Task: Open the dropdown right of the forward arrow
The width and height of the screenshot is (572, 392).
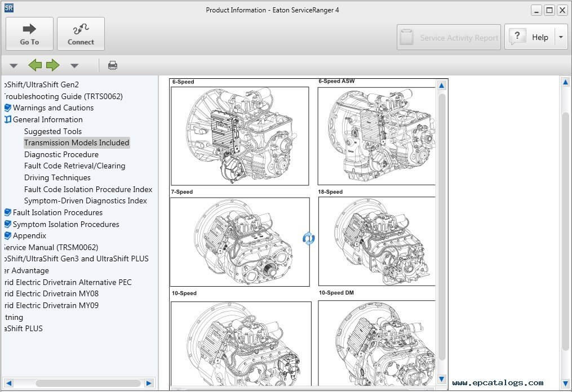Action: click(74, 65)
